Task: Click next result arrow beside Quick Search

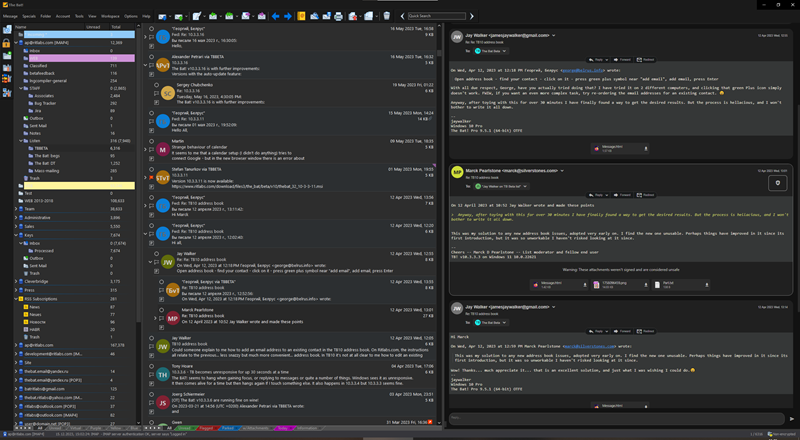Action: 471,16
